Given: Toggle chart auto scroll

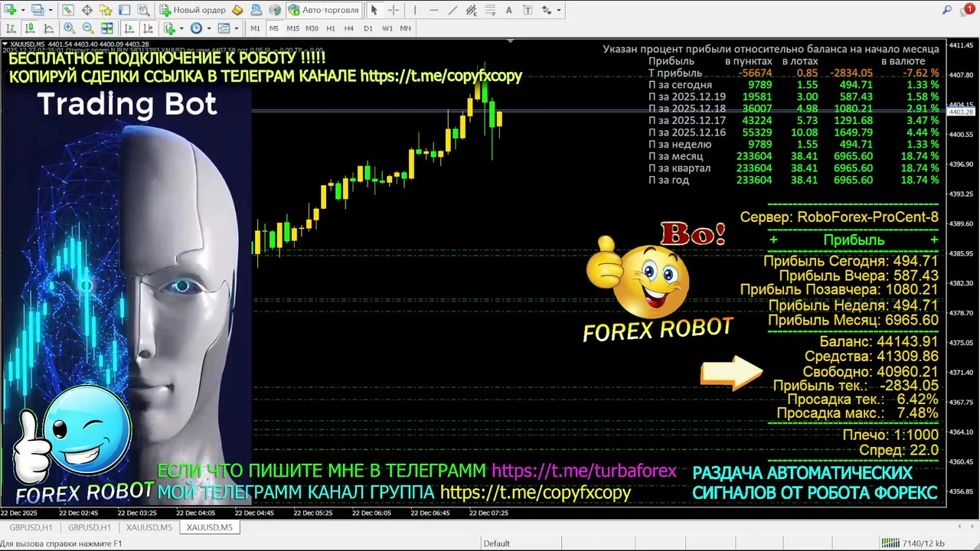Looking at the screenshot, I should [x=129, y=28].
